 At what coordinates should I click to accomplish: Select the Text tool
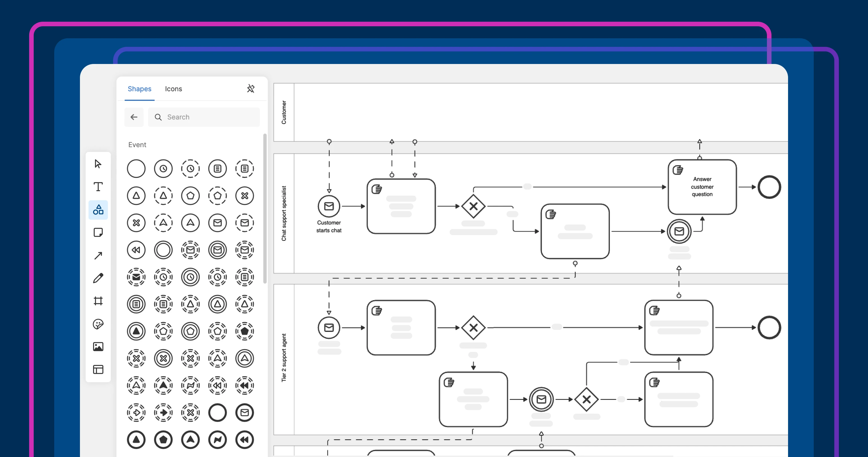[98, 187]
